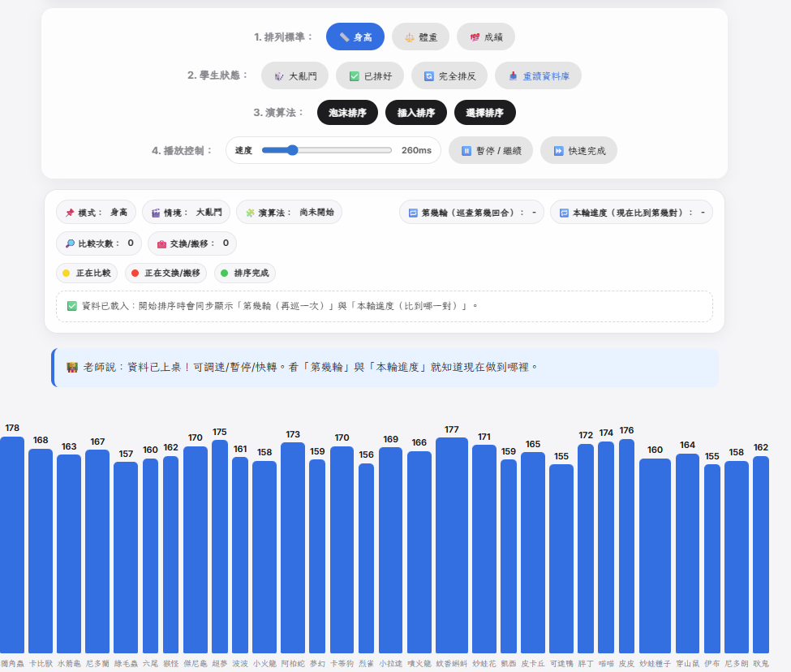Start the 選擇排序 algorithm
This screenshot has height=672, width=791.
[485, 113]
